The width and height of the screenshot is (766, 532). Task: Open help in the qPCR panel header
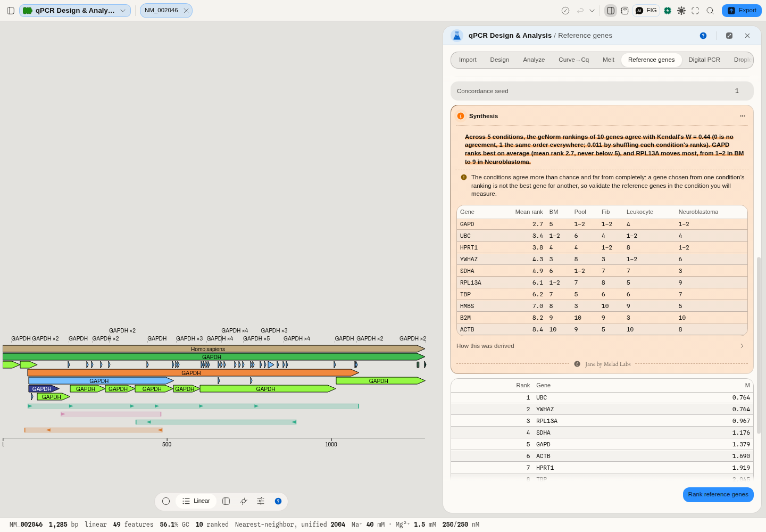tap(703, 36)
